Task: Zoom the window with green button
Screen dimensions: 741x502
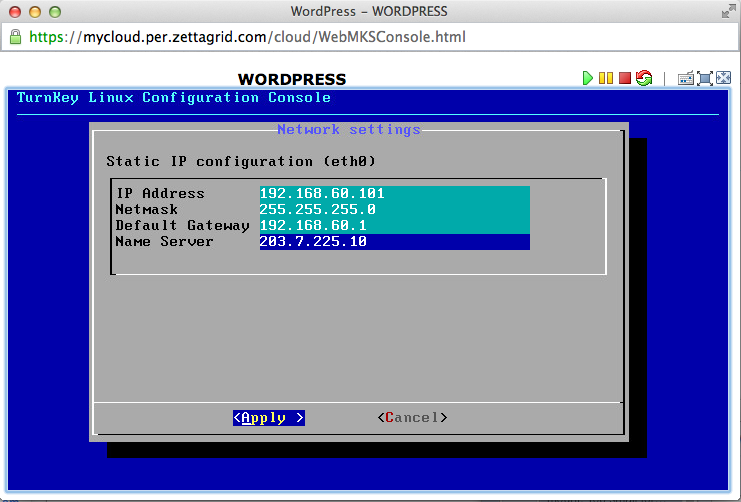Action: 55,12
